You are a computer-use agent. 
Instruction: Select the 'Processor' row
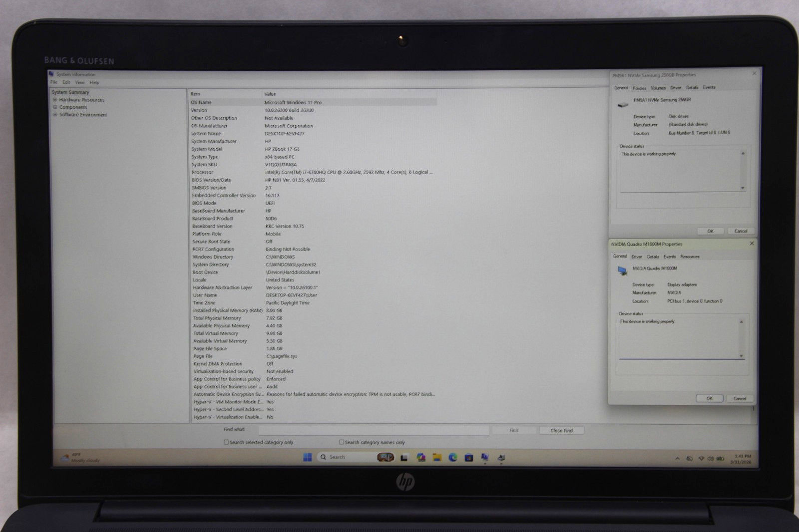click(313, 172)
